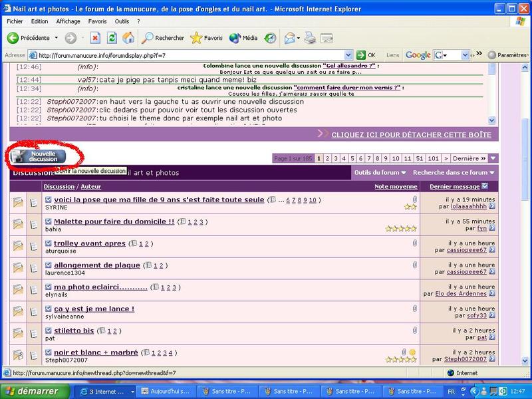Open the address bar URL dropdown arrow

point(348,55)
